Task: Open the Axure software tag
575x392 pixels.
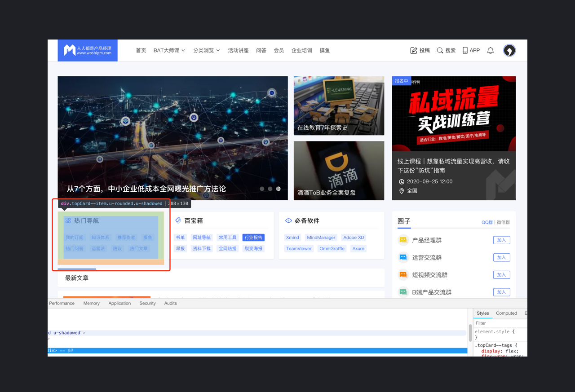Action: coord(358,248)
